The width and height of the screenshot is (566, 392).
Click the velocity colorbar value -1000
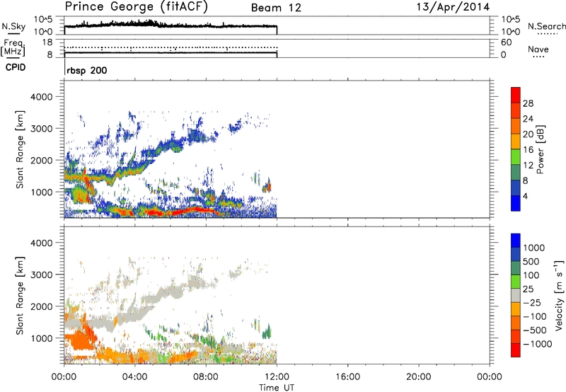[537, 344]
